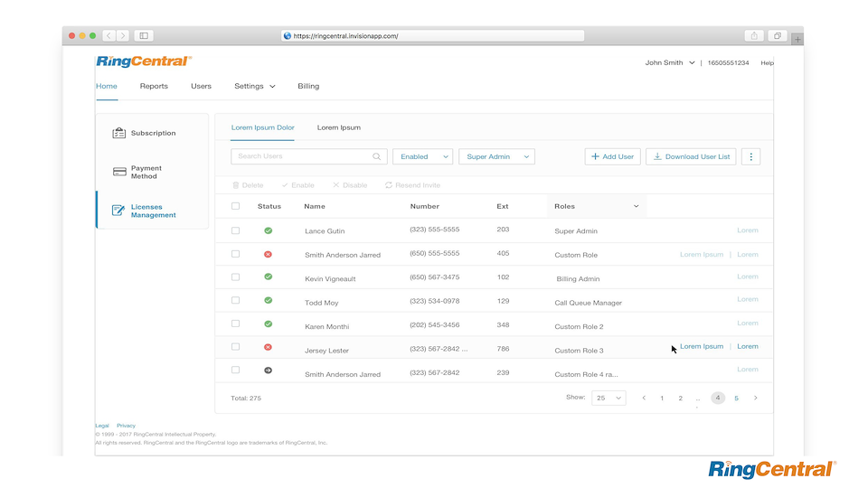Click the search magnifier icon
Viewport: 868px width, 488px height.
point(377,156)
